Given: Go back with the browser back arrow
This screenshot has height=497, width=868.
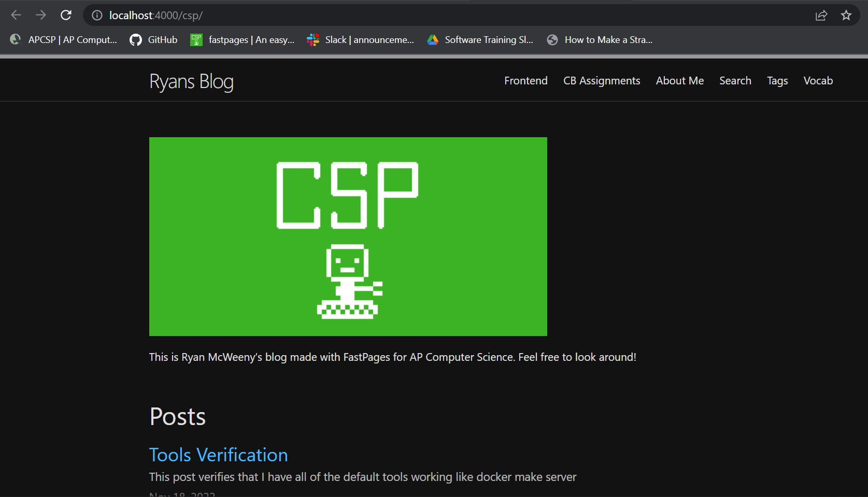Looking at the screenshot, I should click(16, 15).
